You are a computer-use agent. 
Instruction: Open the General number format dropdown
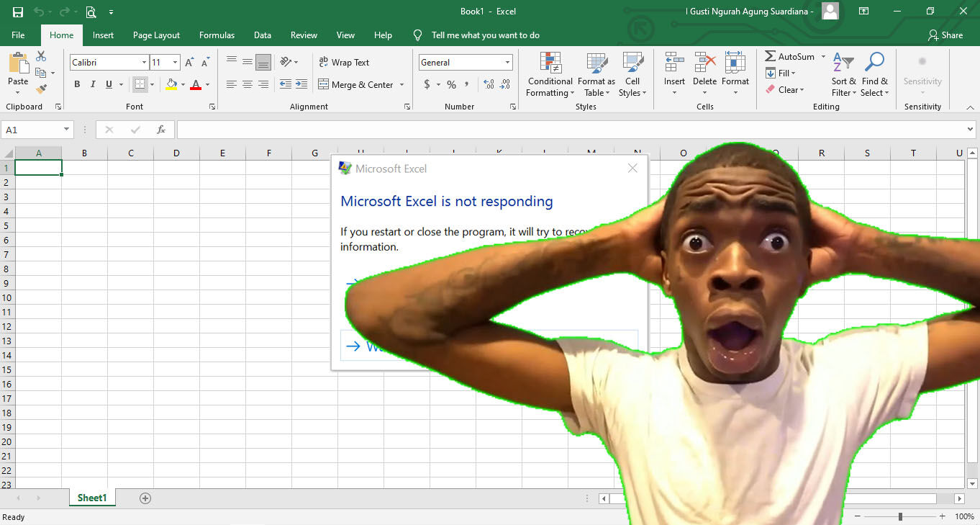[x=507, y=63]
